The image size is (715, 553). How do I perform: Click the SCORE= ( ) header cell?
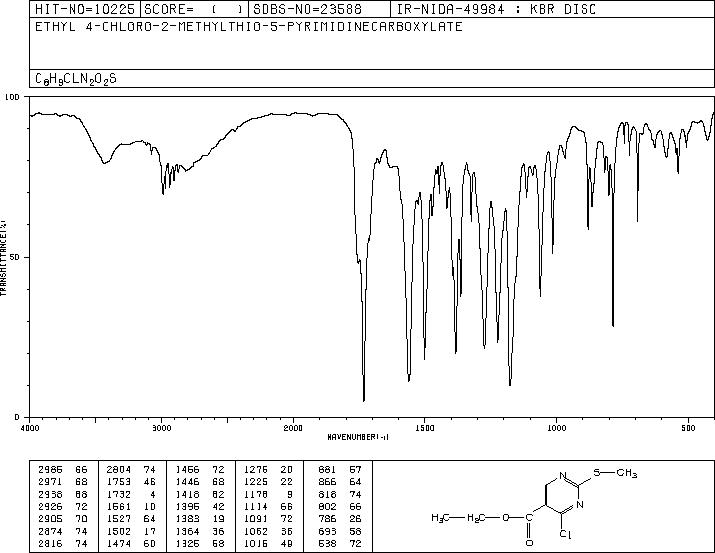coord(194,9)
